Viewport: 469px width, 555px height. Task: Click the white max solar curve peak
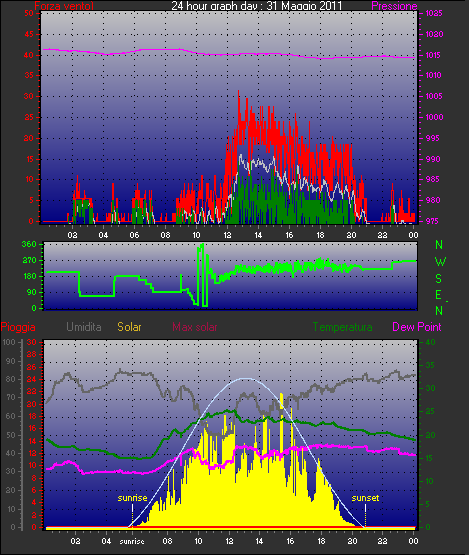[245, 378]
